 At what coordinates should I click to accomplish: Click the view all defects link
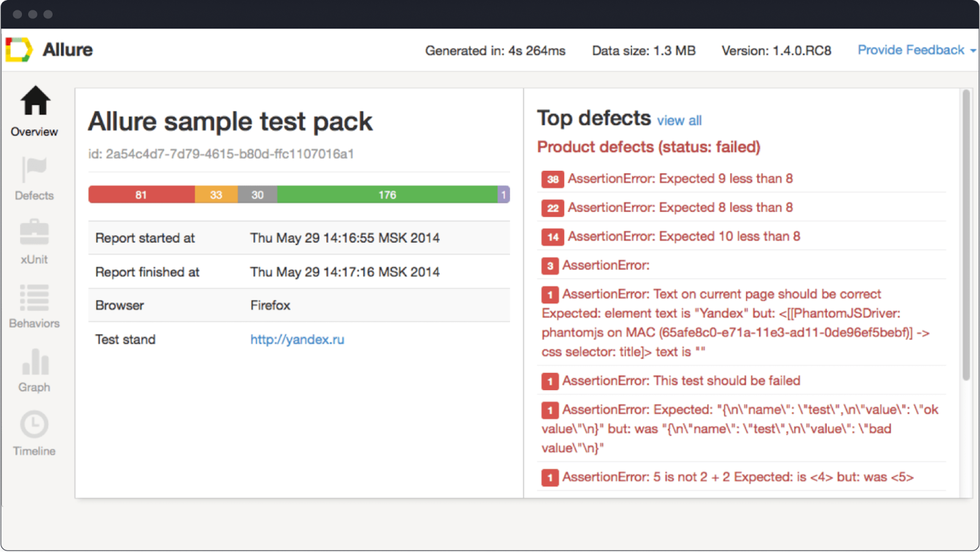pyautogui.click(x=679, y=121)
